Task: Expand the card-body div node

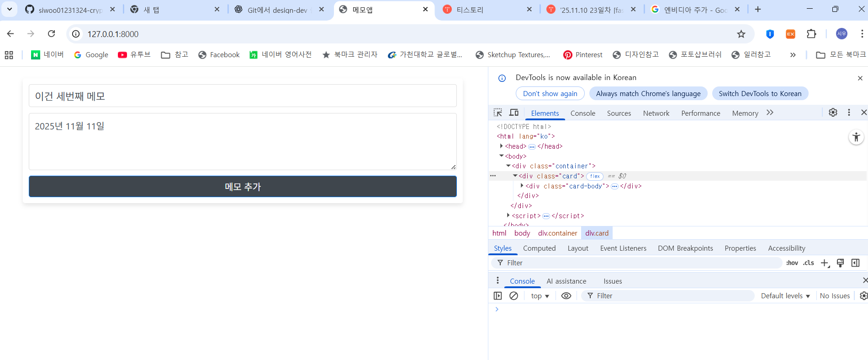Action: (522, 186)
